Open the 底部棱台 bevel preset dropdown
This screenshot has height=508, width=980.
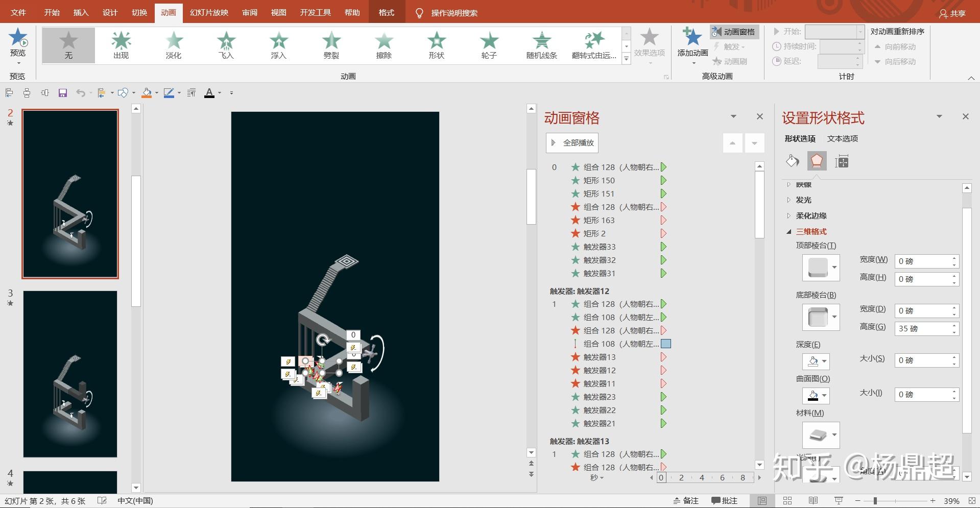(834, 317)
